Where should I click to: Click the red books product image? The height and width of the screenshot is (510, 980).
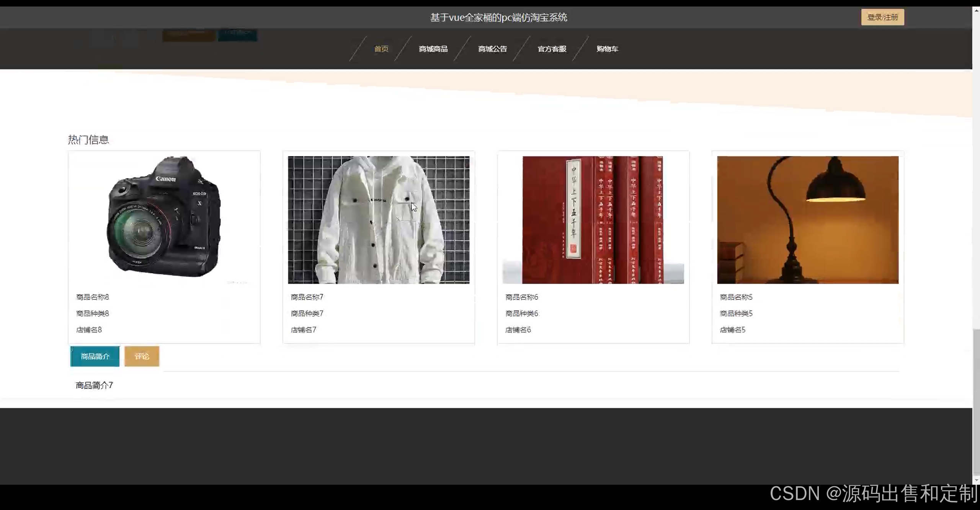point(593,219)
